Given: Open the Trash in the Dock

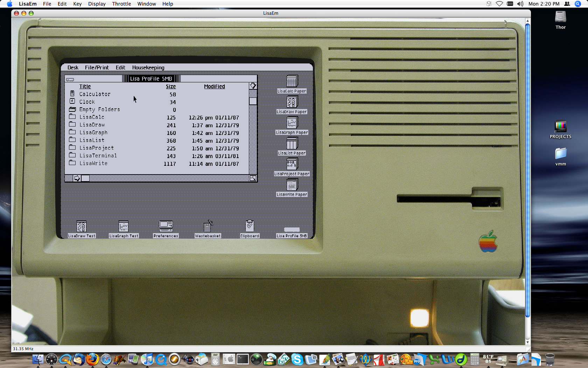Looking at the screenshot, I should (550, 359).
